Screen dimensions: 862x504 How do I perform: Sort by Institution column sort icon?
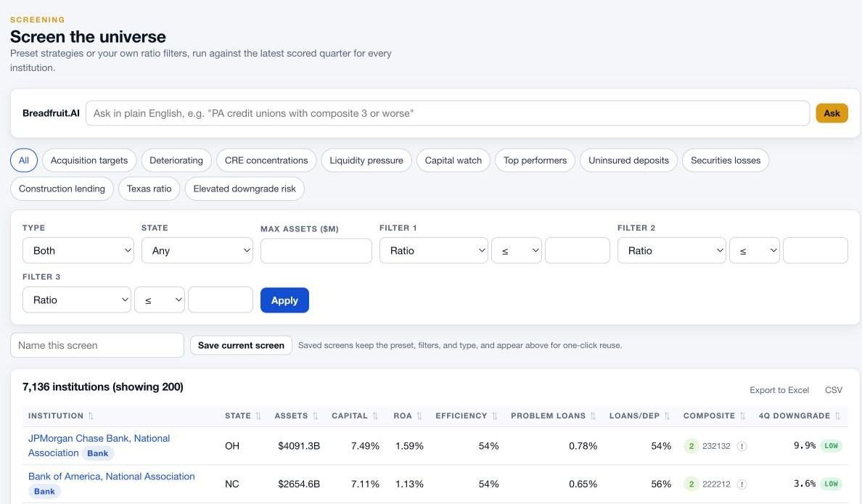(91, 416)
